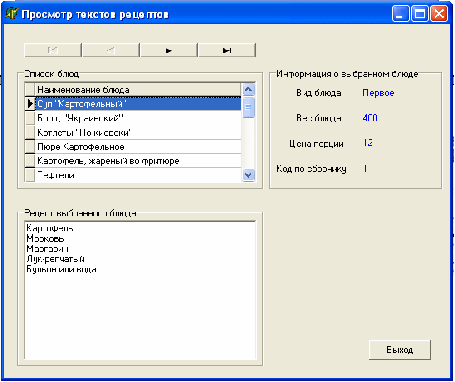Click the Морковь line in the recipe

[45, 239]
